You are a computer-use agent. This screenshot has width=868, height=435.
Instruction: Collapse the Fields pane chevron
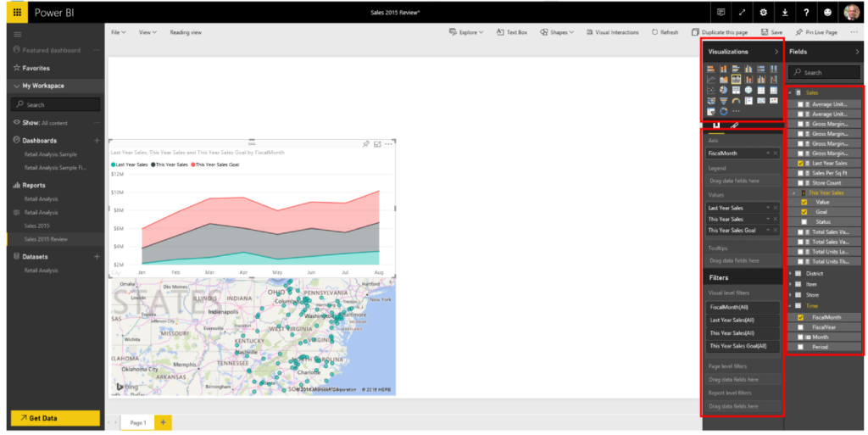click(858, 52)
